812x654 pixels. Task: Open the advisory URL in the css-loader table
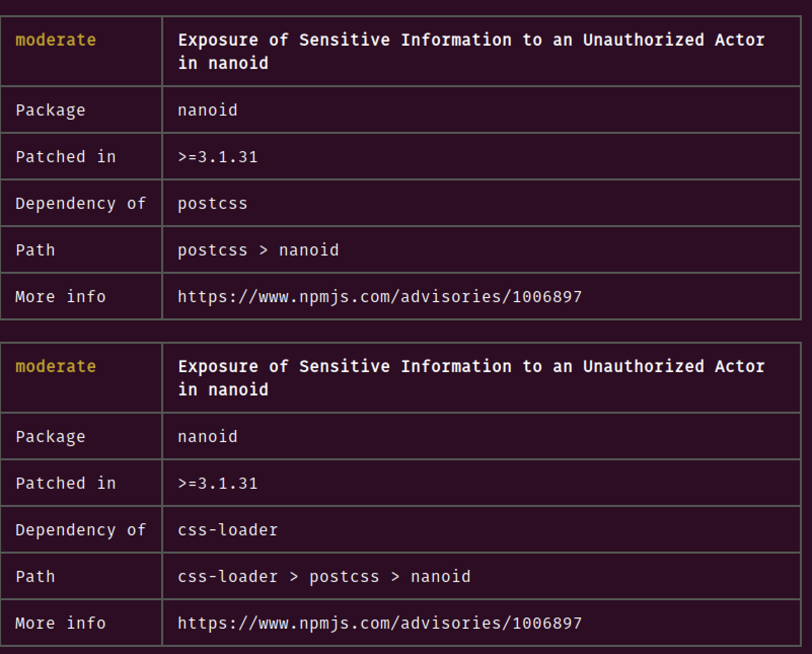[x=380, y=623]
